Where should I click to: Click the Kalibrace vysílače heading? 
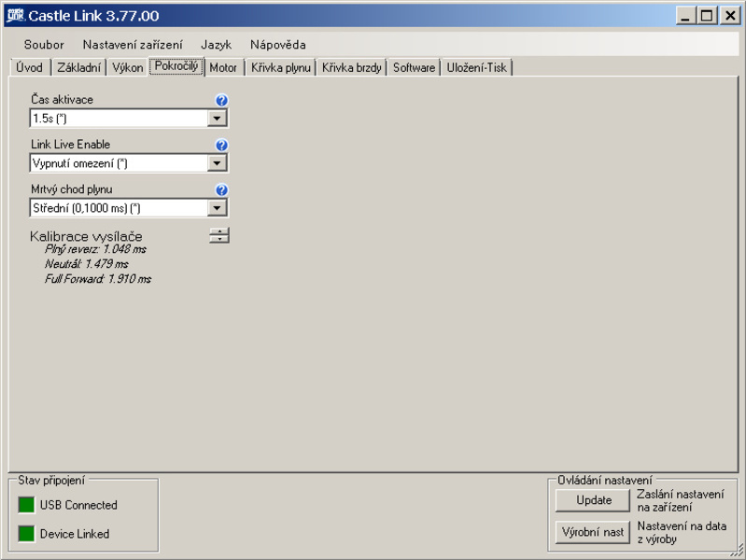click(x=86, y=236)
